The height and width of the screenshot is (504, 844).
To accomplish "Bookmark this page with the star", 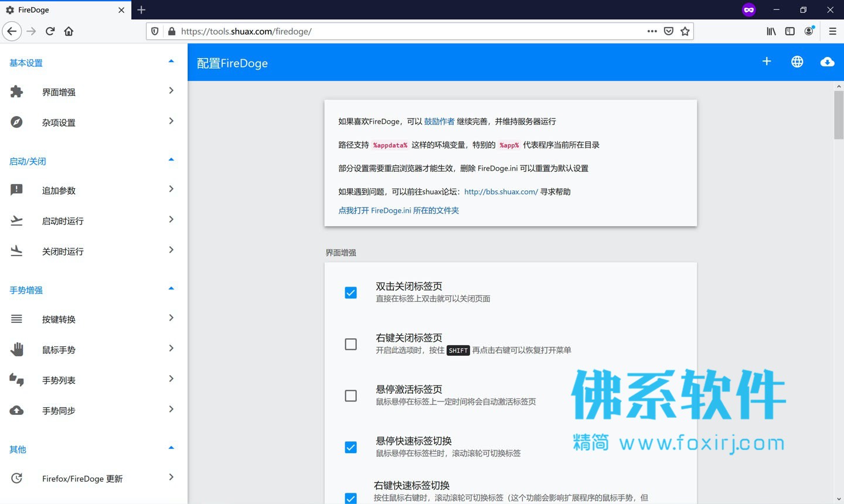I will pyautogui.click(x=685, y=31).
